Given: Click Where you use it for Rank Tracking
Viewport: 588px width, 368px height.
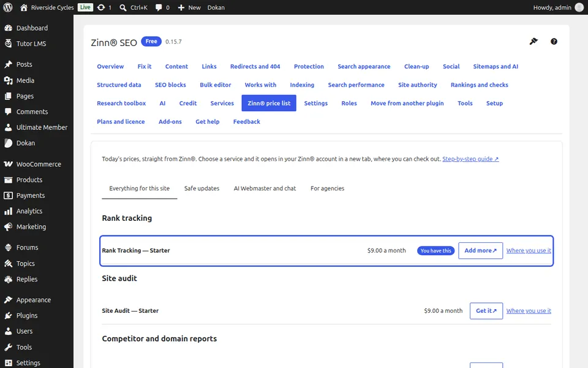Looking at the screenshot, I should coord(529,250).
